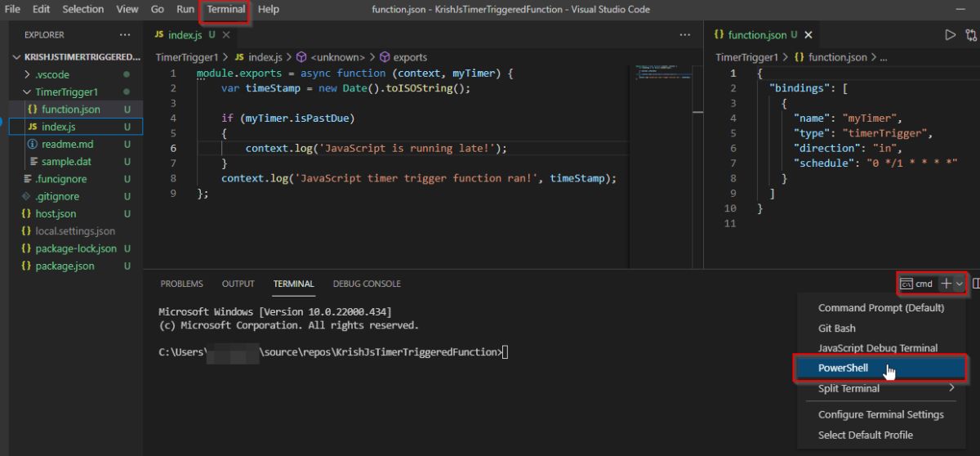Screen dimensions: 980x456
Task: Open the File menu
Action: coord(12,9)
